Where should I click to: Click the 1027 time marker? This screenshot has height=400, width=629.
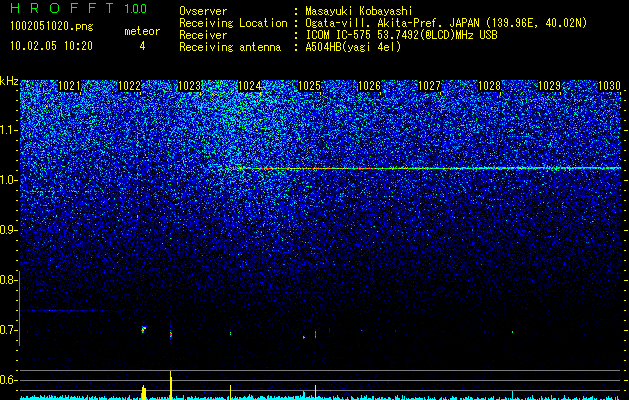coord(429,86)
